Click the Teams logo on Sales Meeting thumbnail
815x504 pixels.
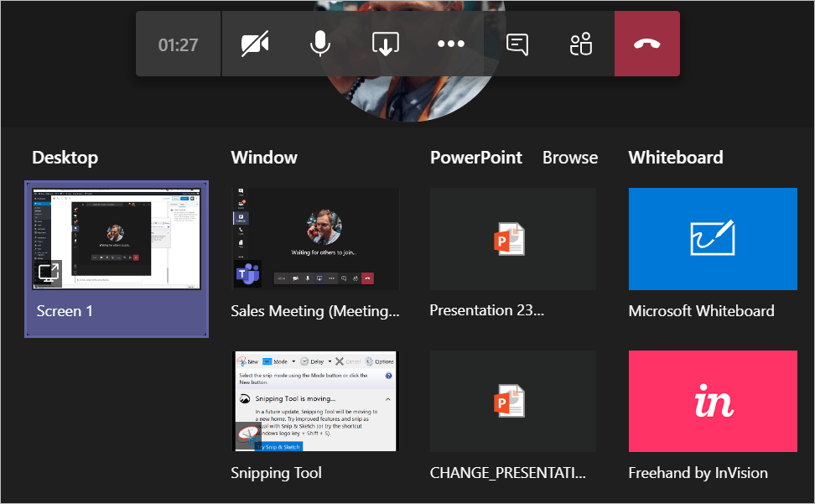point(247,273)
